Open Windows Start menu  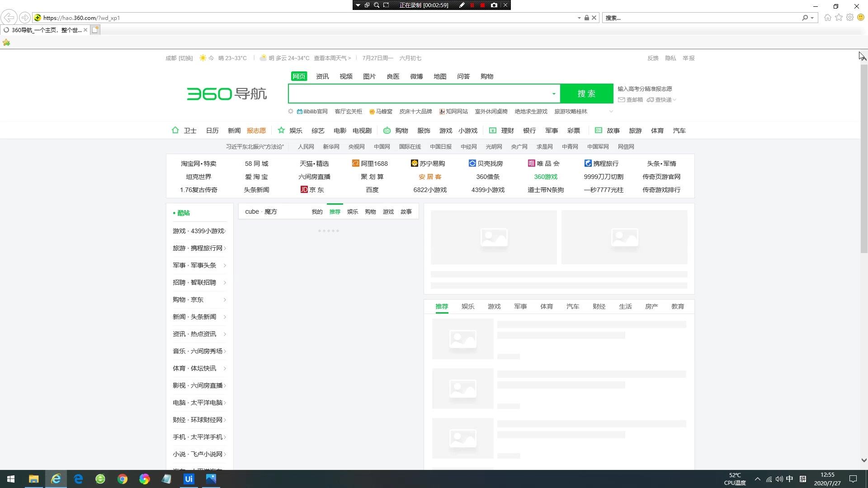11,479
